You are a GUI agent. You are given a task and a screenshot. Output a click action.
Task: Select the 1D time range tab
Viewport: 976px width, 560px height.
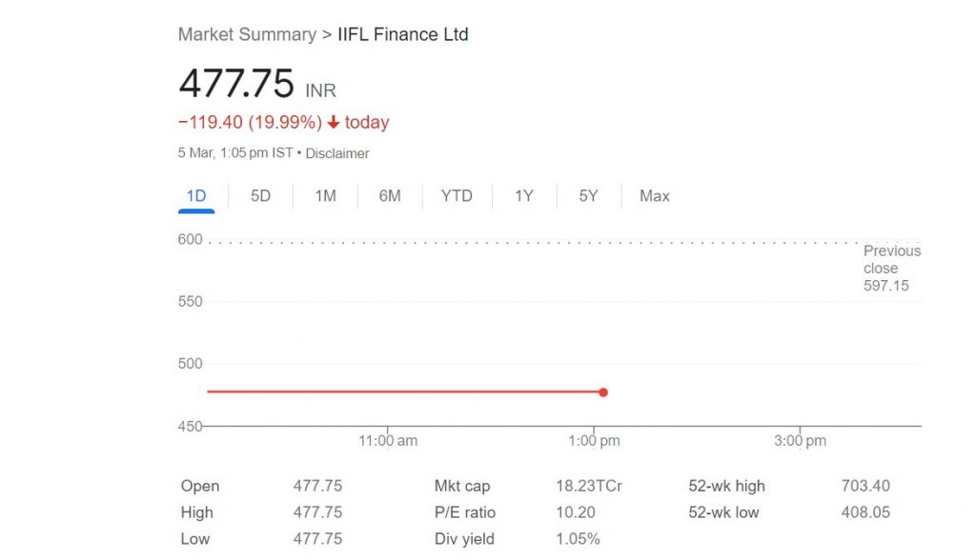pyautogui.click(x=196, y=196)
